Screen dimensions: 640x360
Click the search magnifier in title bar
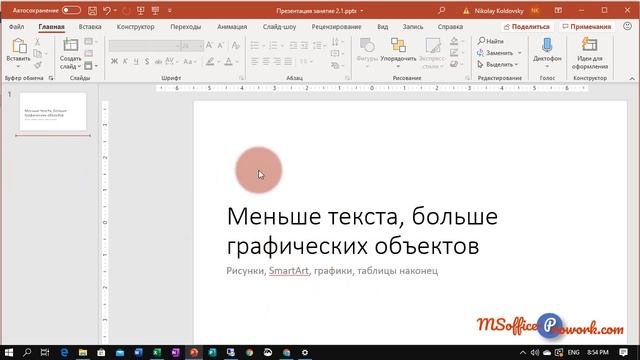(x=442, y=11)
